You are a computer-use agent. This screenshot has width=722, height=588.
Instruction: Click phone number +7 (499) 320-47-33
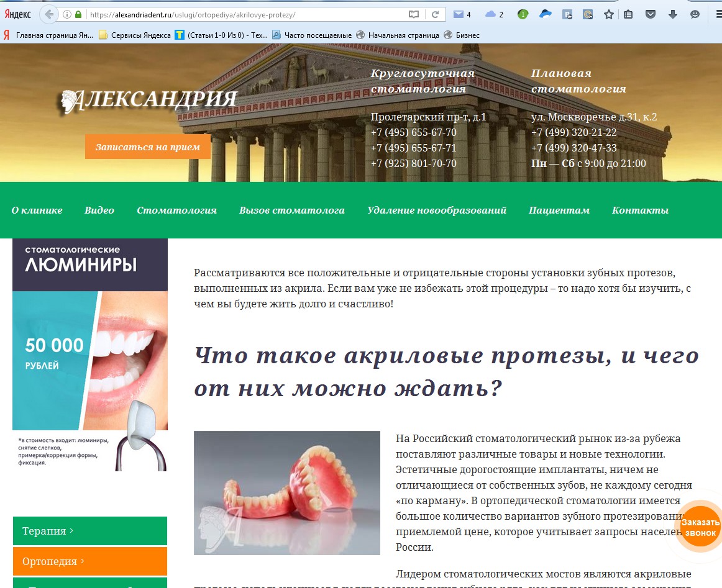click(x=573, y=148)
